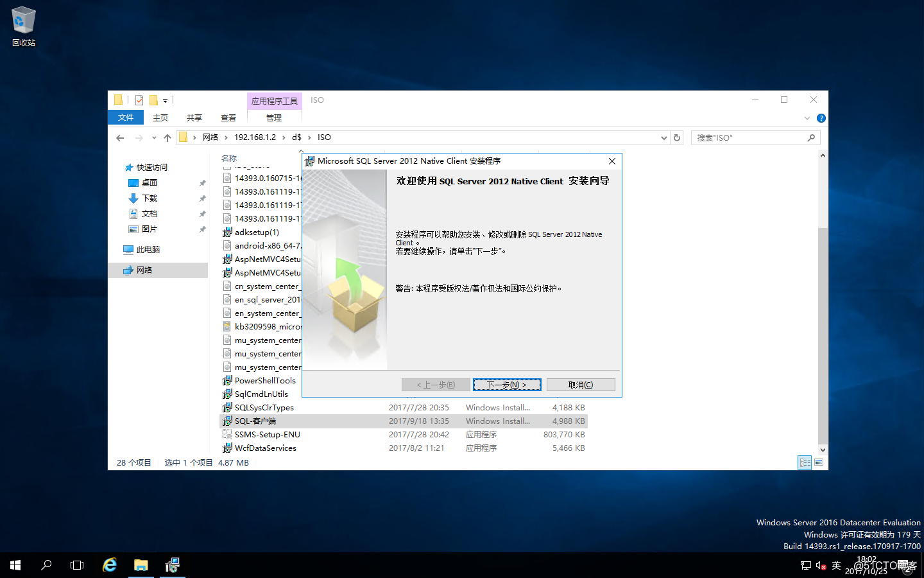Click 下一步(N) in the installer
Viewport: 924px width, 578px height.
[x=507, y=385]
